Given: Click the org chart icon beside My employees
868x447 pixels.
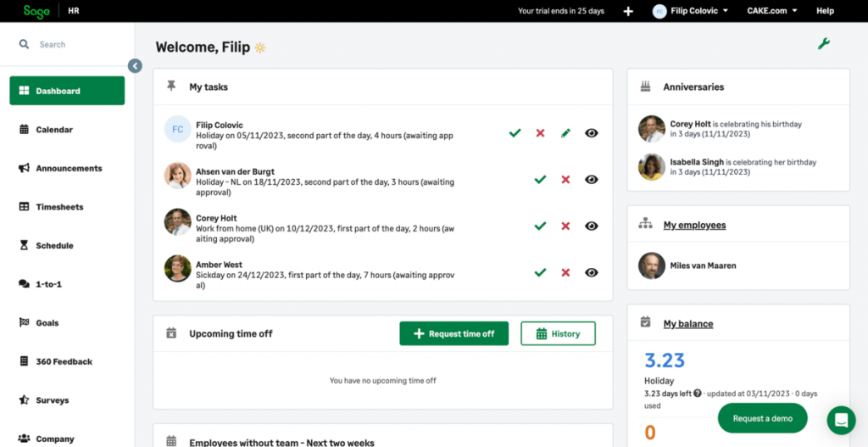Looking at the screenshot, I should pyautogui.click(x=645, y=223).
